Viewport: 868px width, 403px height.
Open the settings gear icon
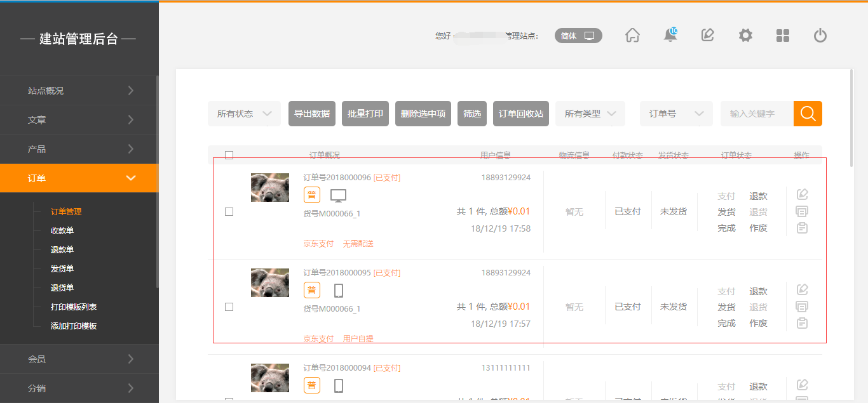pyautogui.click(x=745, y=36)
